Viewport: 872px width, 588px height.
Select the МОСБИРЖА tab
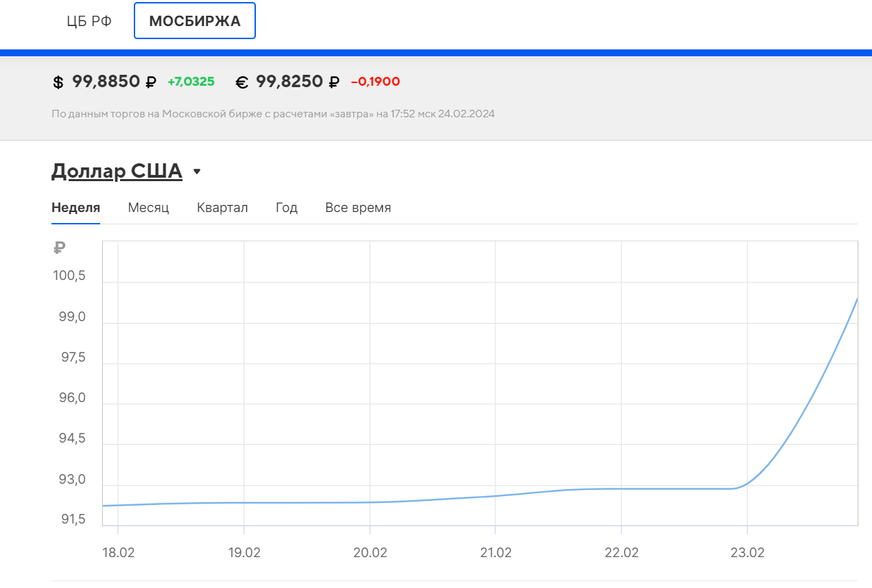coord(195,21)
